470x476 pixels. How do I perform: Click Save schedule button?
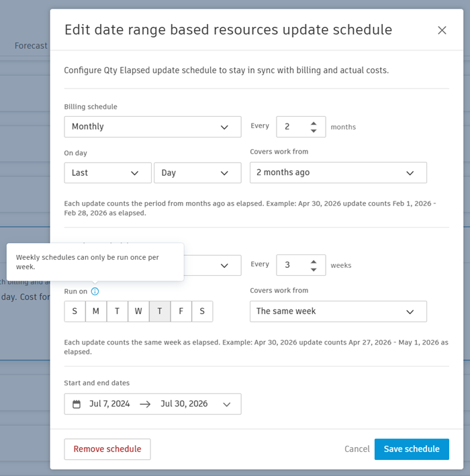412,449
